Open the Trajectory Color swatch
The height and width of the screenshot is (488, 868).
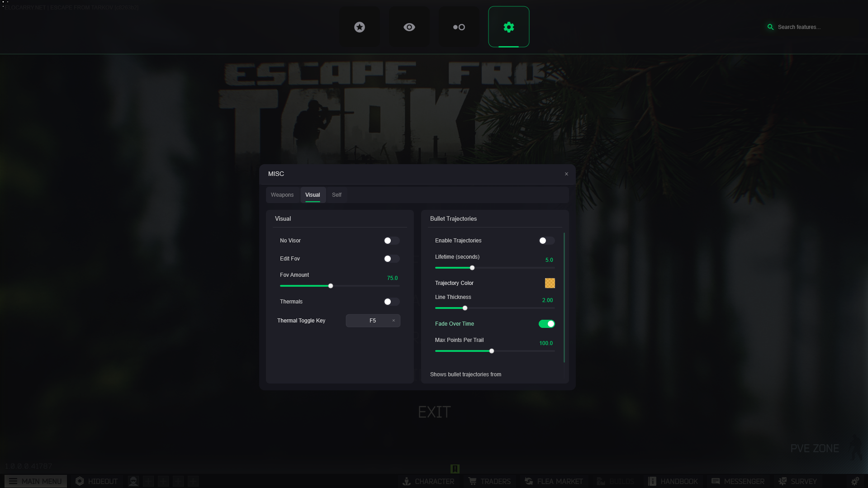tap(550, 283)
